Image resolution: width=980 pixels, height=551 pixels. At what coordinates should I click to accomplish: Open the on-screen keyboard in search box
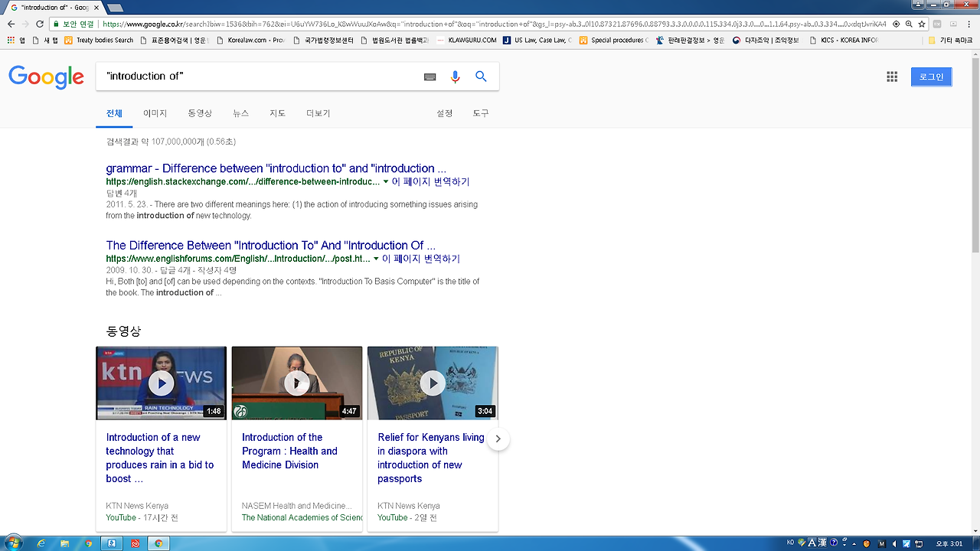(x=430, y=77)
